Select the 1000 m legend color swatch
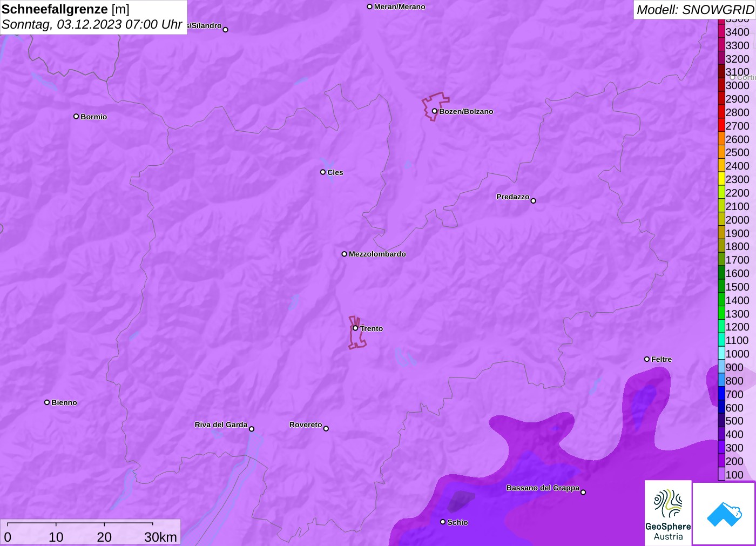The image size is (756, 546). pos(721,354)
